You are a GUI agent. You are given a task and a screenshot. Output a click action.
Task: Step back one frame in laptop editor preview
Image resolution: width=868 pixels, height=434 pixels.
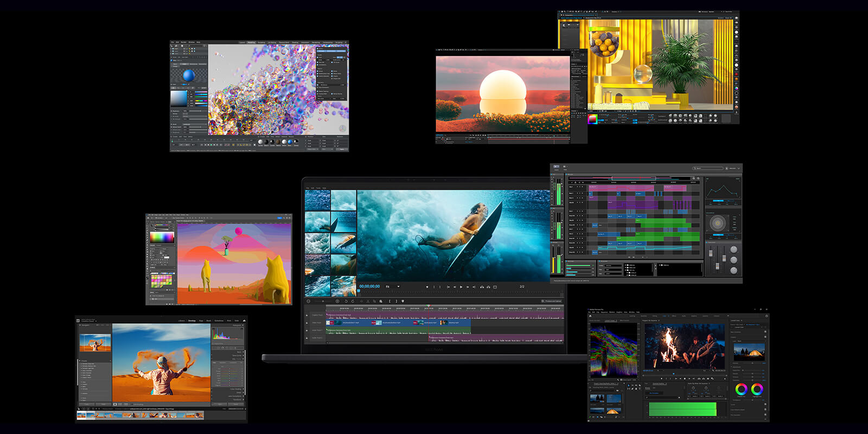tap(455, 286)
